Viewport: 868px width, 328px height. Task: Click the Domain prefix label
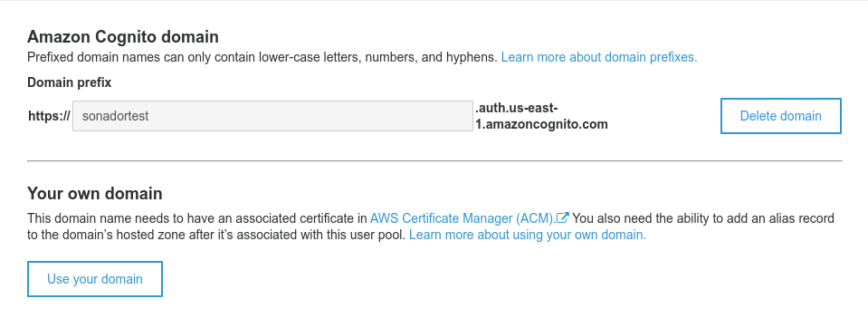[69, 82]
